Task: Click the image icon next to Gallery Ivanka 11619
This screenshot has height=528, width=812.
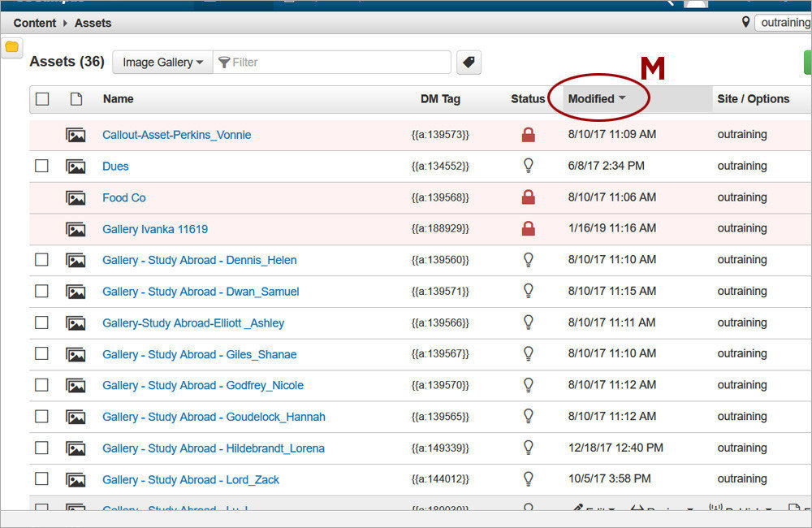Action: (x=76, y=230)
